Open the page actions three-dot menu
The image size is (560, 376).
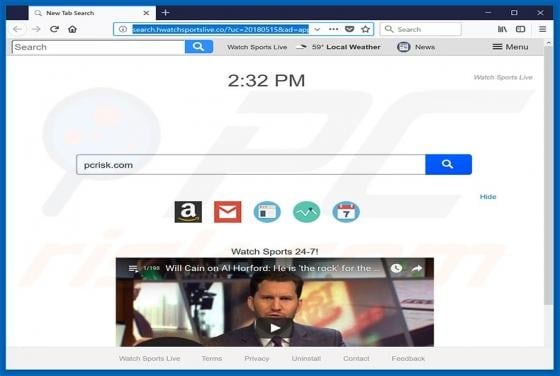(333, 29)
